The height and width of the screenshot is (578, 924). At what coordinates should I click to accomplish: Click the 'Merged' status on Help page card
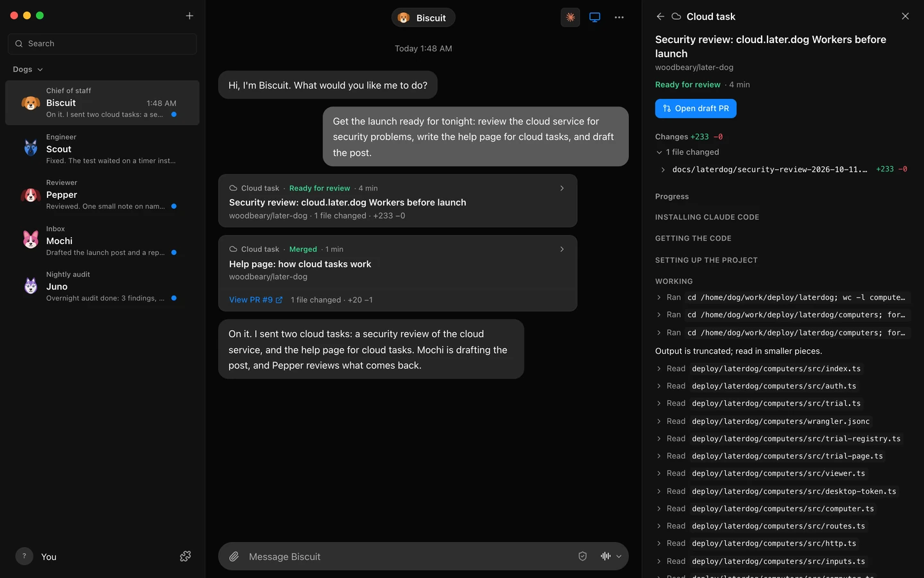coord(303,249)
